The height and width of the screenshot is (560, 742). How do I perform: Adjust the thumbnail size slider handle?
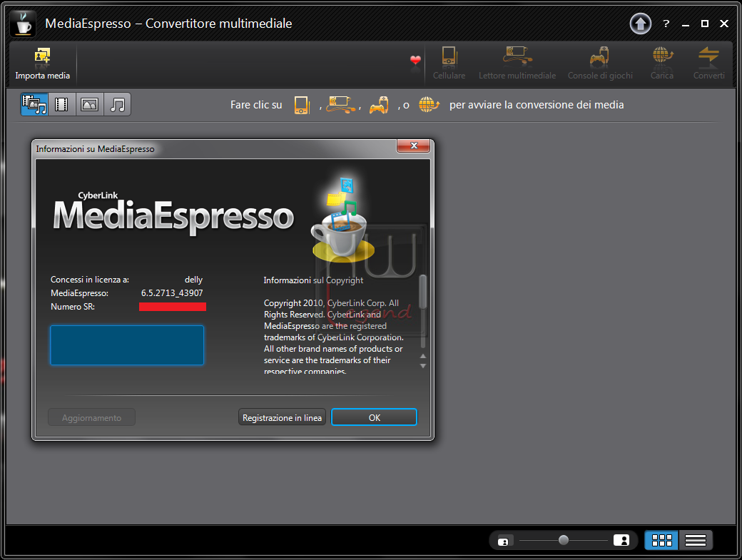click(x=563, y=539)
